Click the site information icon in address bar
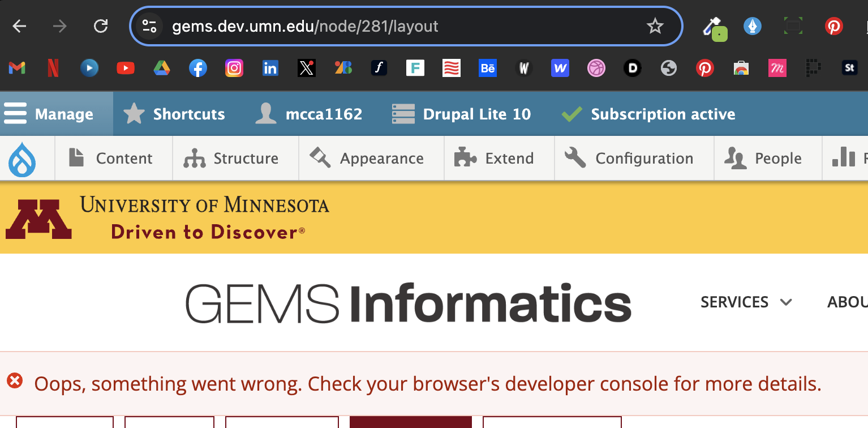Screen dimensions: 868x428 [x=149, y=26]
